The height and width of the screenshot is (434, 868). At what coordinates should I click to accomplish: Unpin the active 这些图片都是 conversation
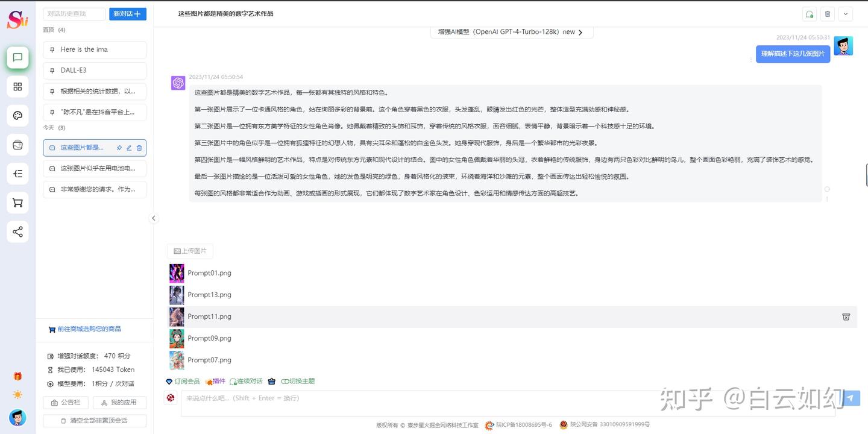tap(119, 147)
